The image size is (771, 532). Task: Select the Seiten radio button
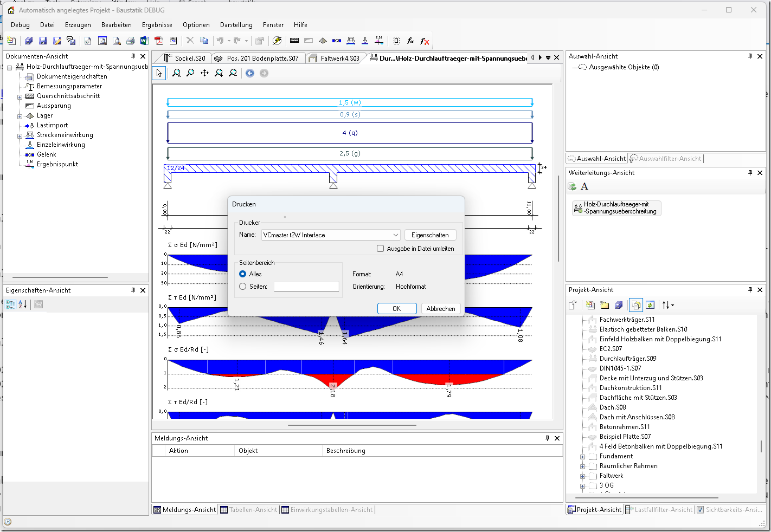pos(243,287)
